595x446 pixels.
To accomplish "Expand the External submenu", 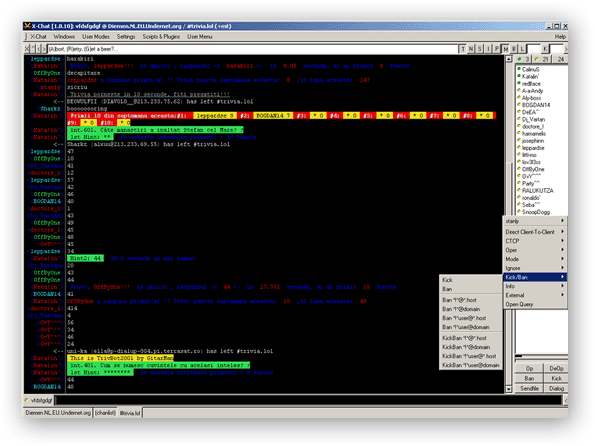I will click(x=535, y=295).
